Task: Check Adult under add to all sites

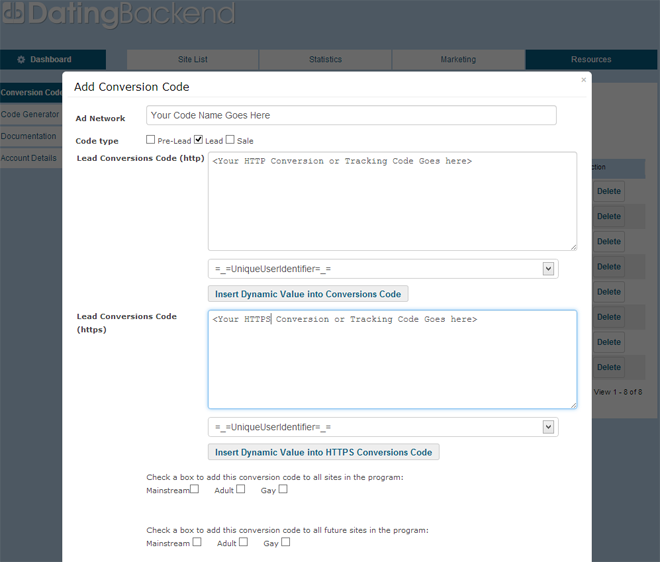Action: pyautogui.click(x=240, y=489)
